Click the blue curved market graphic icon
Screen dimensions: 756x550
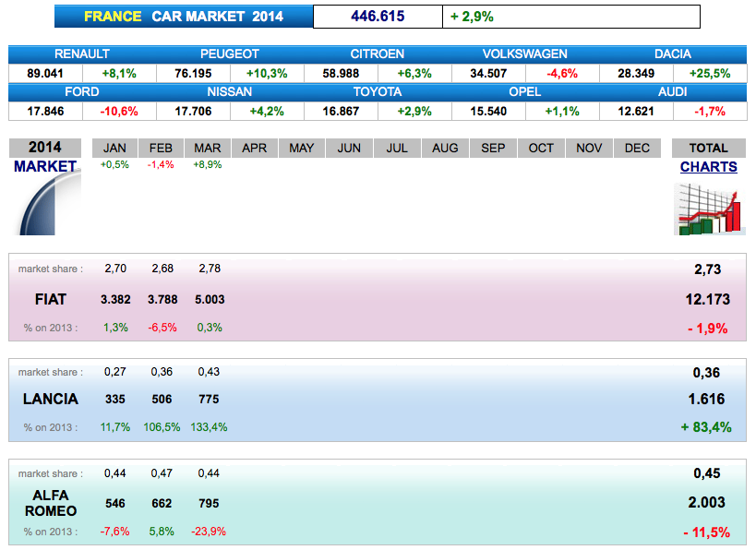tap(49, 202)
